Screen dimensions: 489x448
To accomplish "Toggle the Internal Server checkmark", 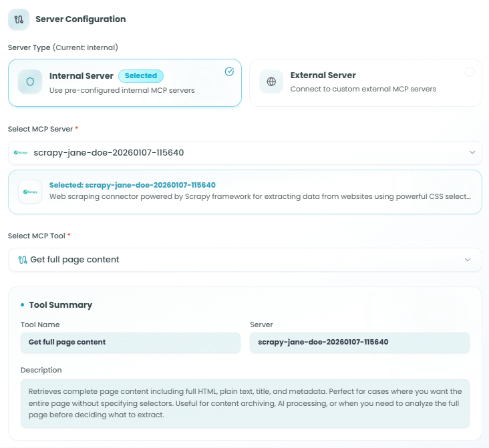I will coord(229,71).
